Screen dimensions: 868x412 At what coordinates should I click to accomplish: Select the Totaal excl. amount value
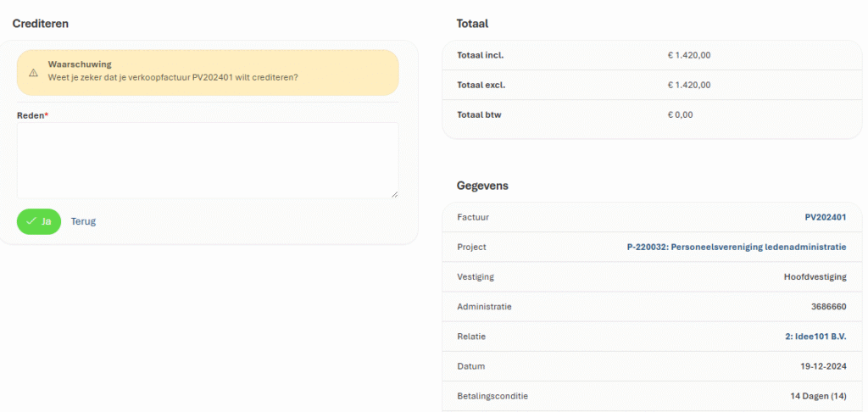click(688, 85)
